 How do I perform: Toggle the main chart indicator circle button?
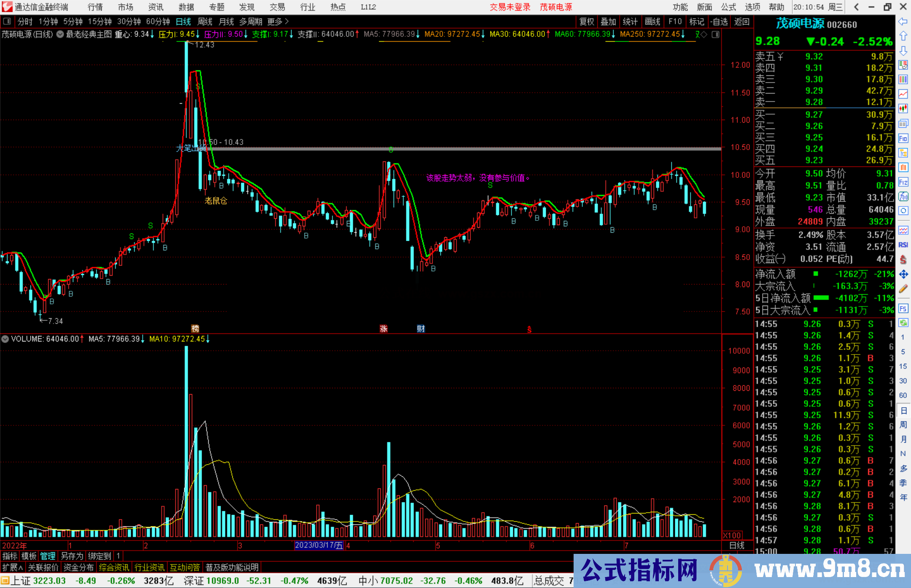point(60,35)
